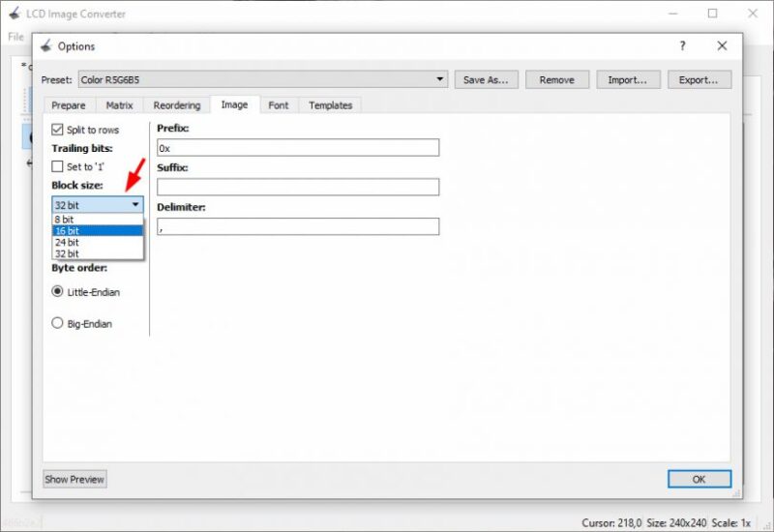Open the Matrix tab

click(119, 105)
